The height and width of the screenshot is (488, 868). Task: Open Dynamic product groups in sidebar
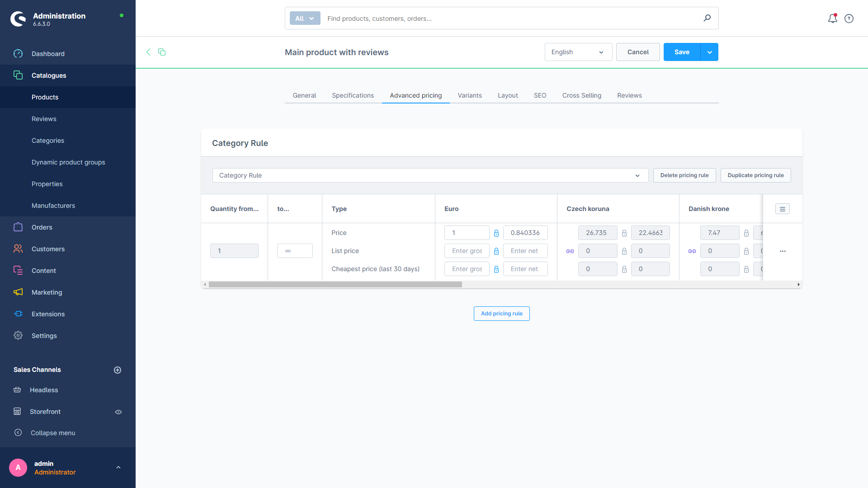pyautogui.click(x=68, y=162)
